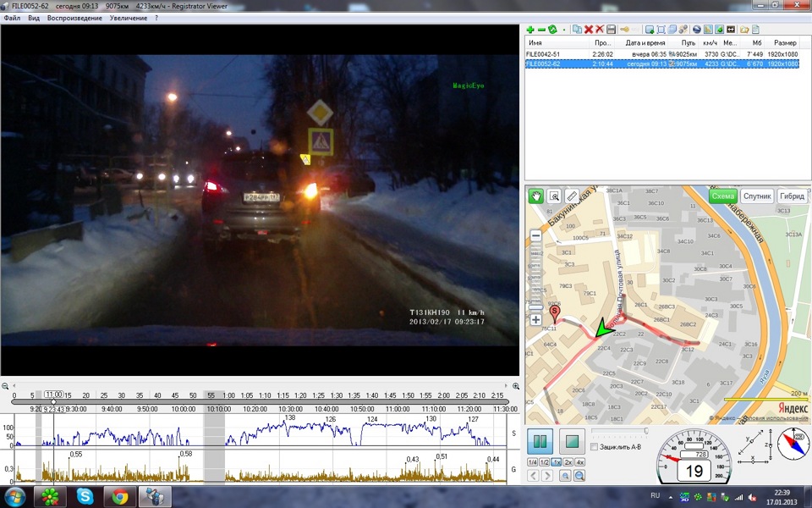Open the Увеличение menu
The height and width of the screenshot is (508, 812).
pyautogui.click(x=129, y=18)
